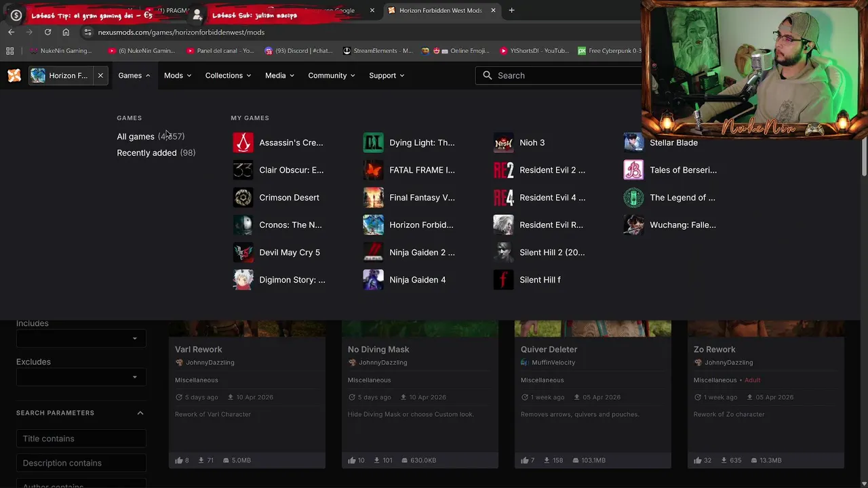This screenshot has height=488, width=868.
Task: Open the Zo Rework mod title
Action: pyautogui.click(x=714, y=349)
